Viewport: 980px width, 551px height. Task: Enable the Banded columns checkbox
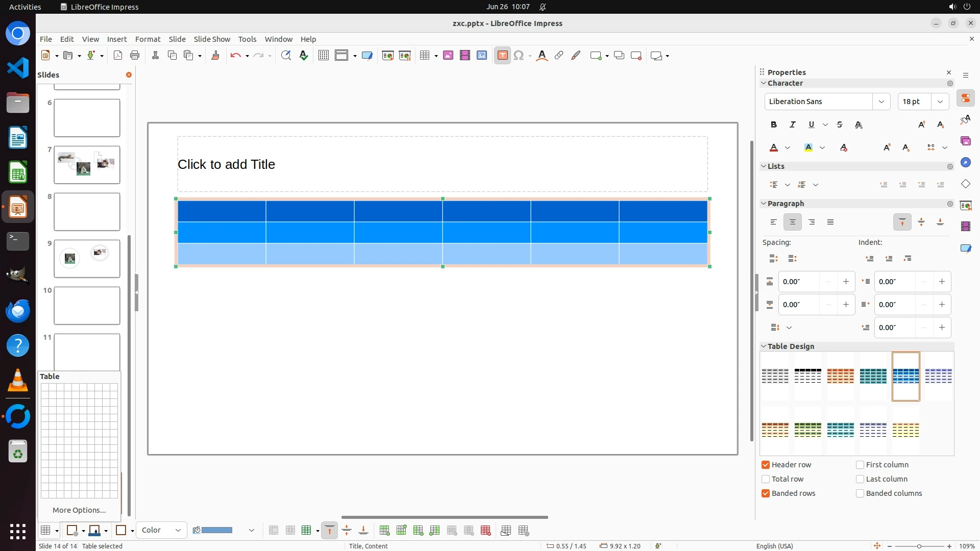pyautogui.click(x=860, y=493)
